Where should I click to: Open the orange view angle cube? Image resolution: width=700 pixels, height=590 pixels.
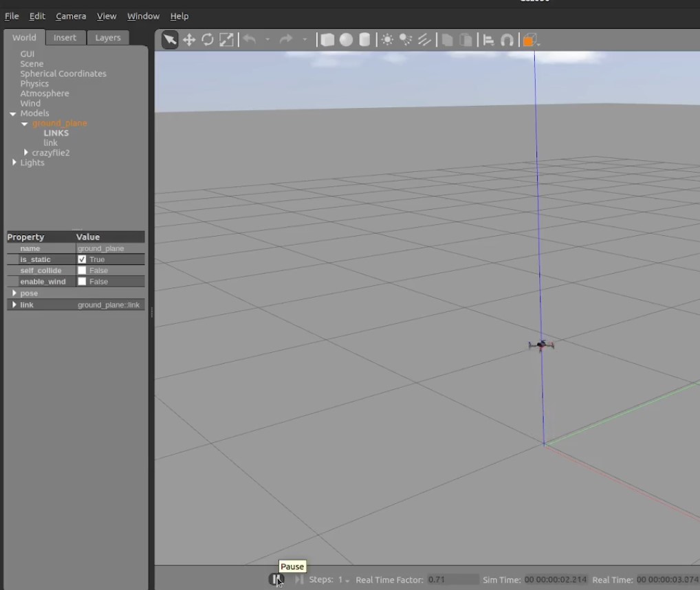[530, 40]
